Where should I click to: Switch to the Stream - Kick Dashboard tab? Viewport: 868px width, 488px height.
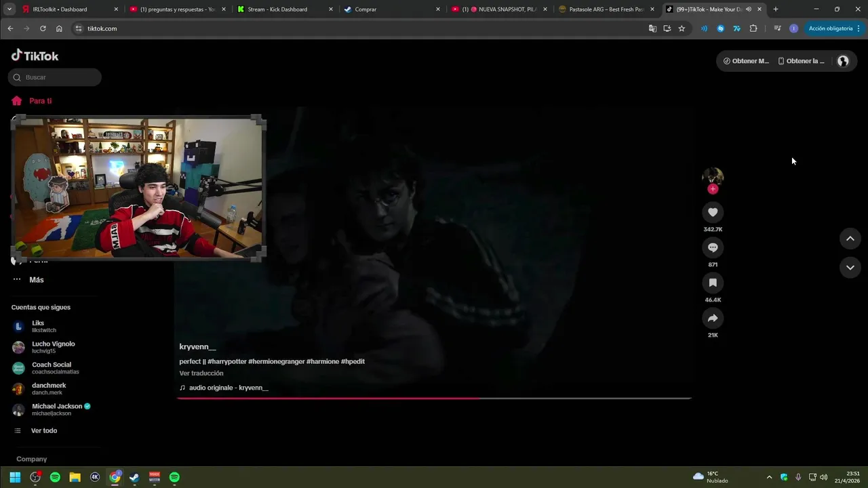283,9
